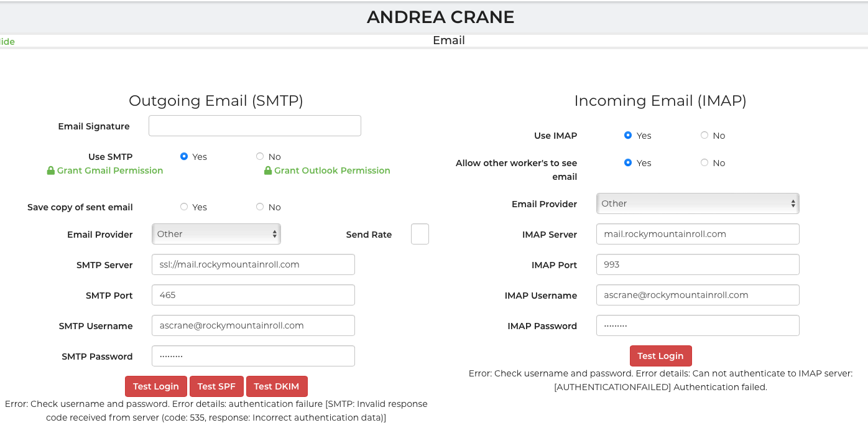
Task: Click the Grant Outlook Permission lock icon
Action: 268,170
